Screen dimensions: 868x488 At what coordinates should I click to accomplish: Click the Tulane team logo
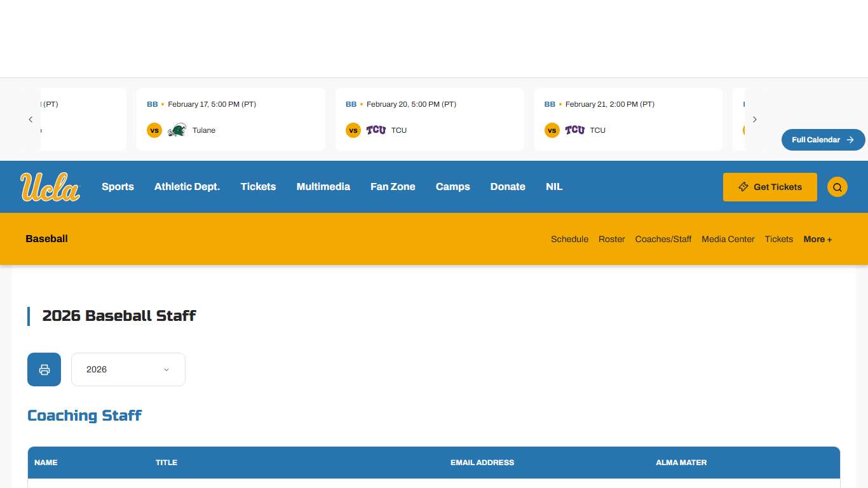177,130
